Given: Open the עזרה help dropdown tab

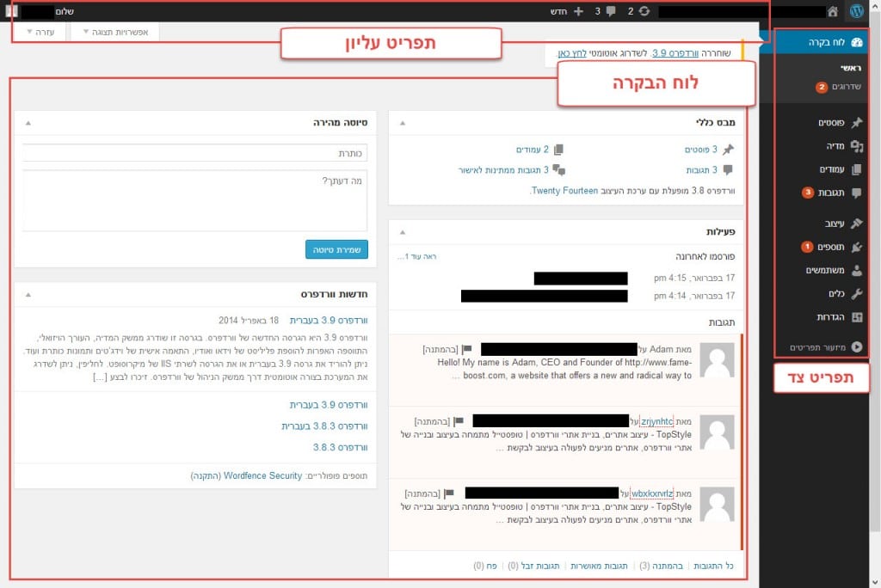Looking at the screenshot, I should (x=41, y=32).
